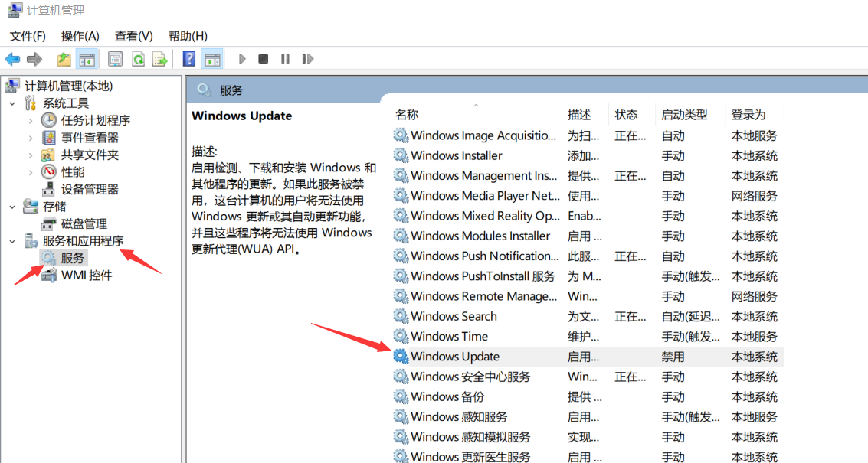
Task: Select 事件查看器 in the tree
Action: [90, 137]
